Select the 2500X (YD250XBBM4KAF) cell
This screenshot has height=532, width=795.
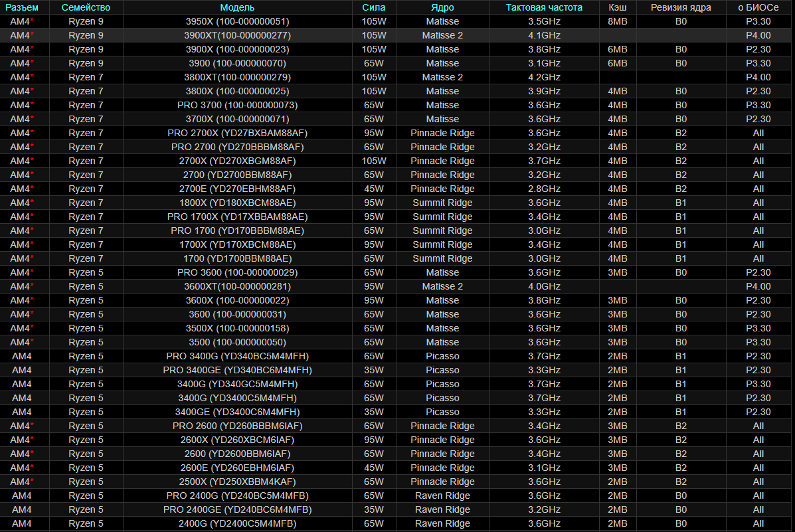[237, 482]
